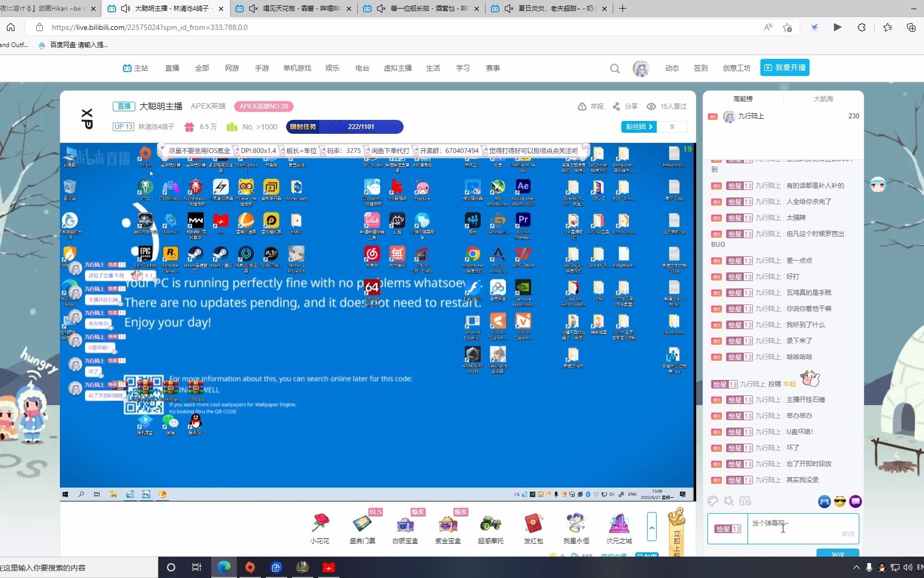This screenshot has width=924, height=578.
Task: Choose the 超感摩托 motorcycle gift
Action: [x=491, y=523]
